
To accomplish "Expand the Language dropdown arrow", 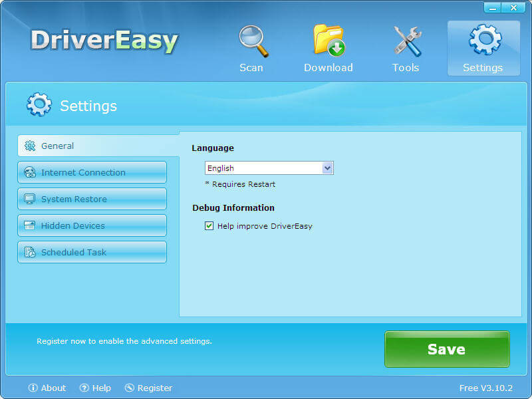I will pos(327,168).
